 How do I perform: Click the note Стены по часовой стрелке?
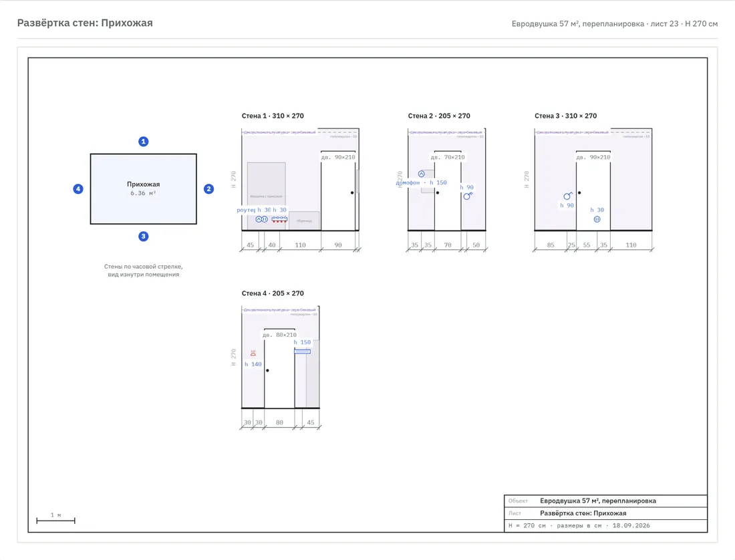[x=144, y=267]
